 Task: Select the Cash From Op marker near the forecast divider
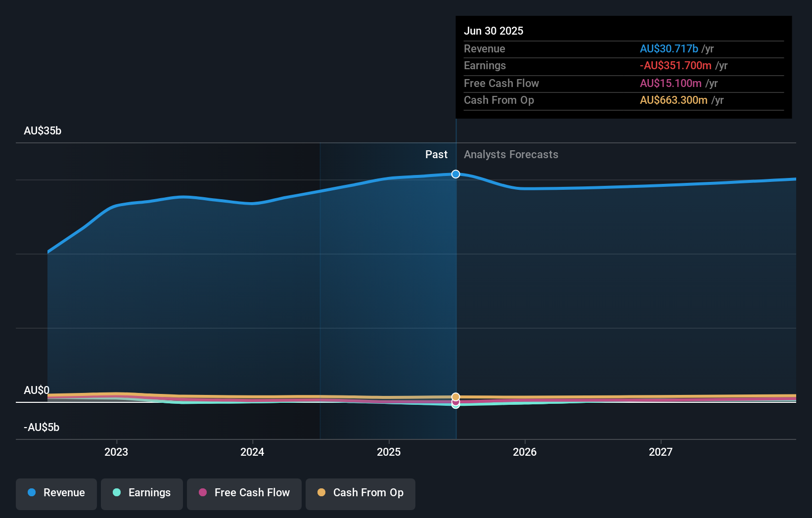(455, 397)
